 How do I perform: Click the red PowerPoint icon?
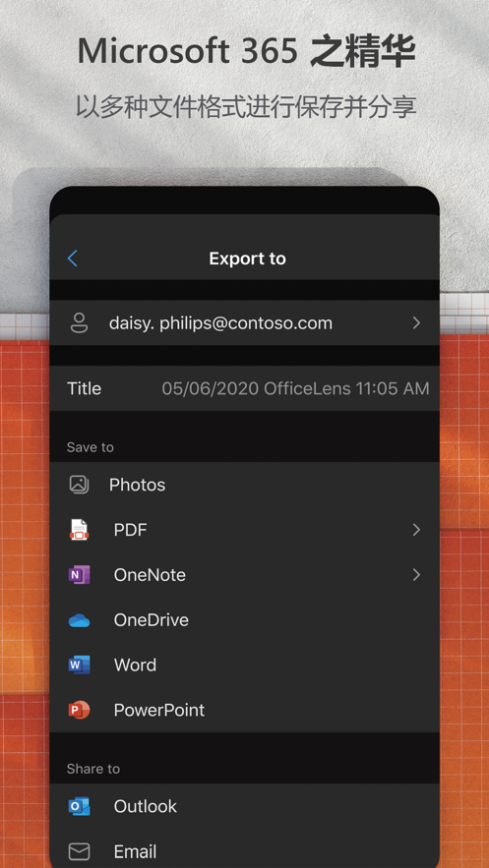coord(79,710)
